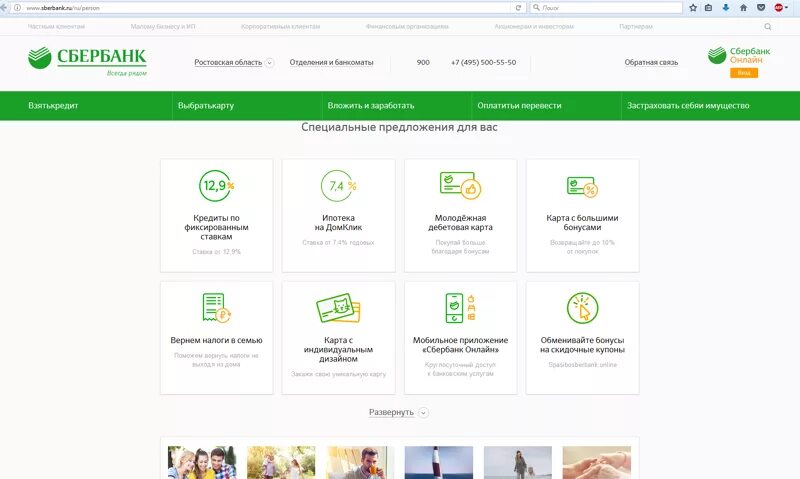The width and height of the screenshot is (800, 479).
Task: Open the Обменивайте бонусы на скидочные купоны title
Action: coord(582,345)
